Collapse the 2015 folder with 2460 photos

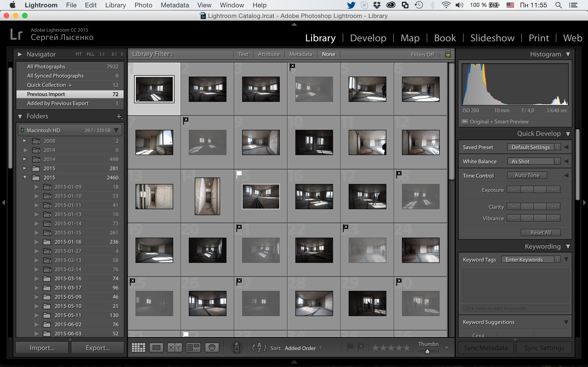[25, 178]
